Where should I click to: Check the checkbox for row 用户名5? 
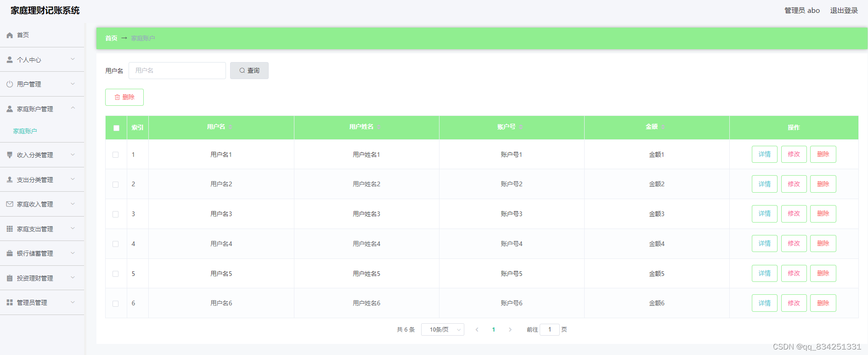pos(116,274)
